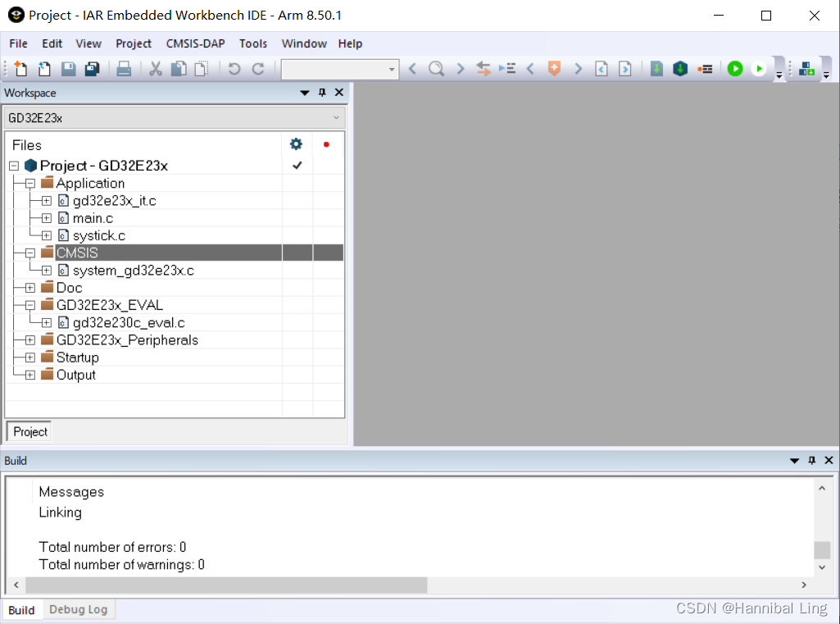Viewport: 840px width, 624px height.
Task: Click the orange Replace arrows icon
Action: click(484, 69)
